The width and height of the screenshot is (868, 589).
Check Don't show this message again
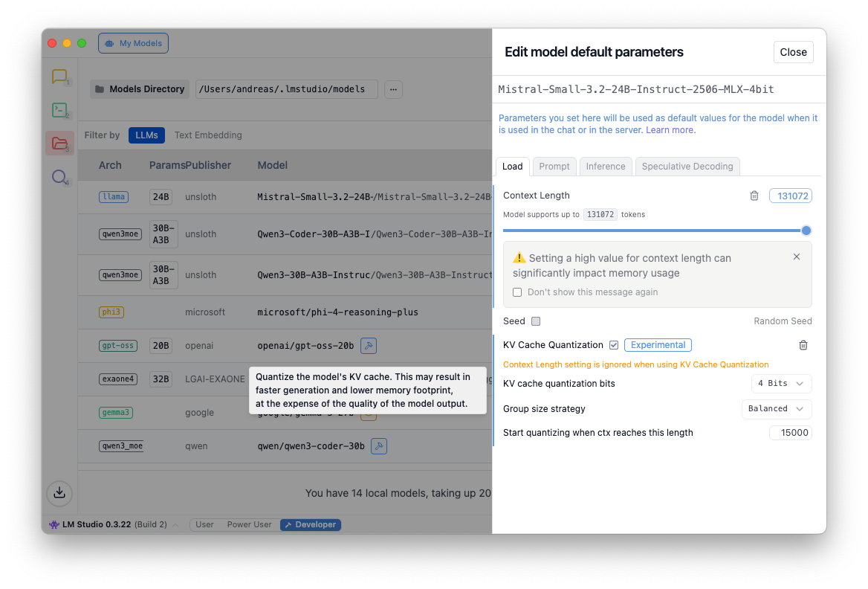tap(517, 292)
